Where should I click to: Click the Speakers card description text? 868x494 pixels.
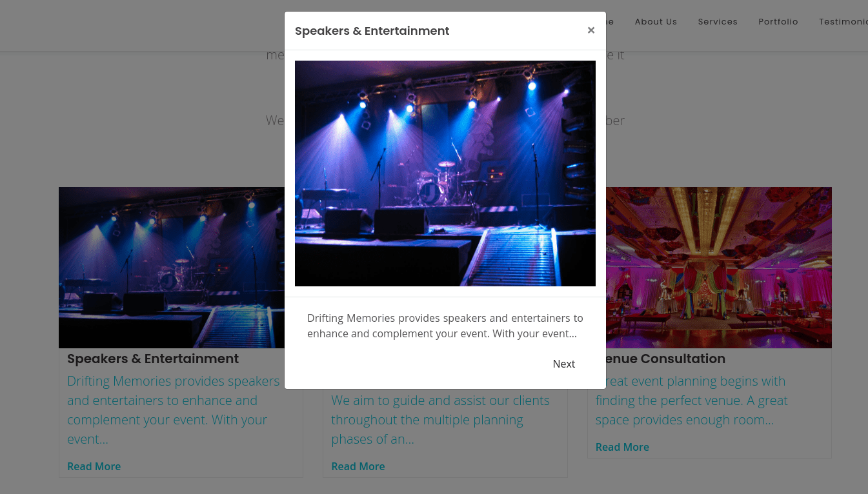[174, 410]
